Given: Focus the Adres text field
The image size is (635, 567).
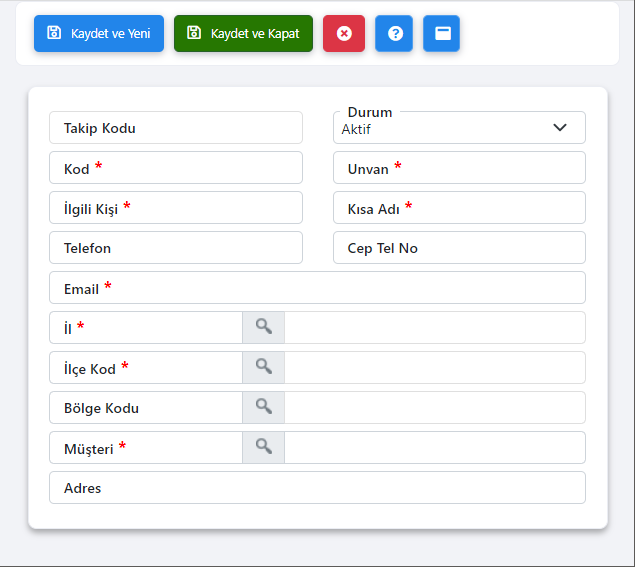Looking at the screenshot, I should [318, 488].
